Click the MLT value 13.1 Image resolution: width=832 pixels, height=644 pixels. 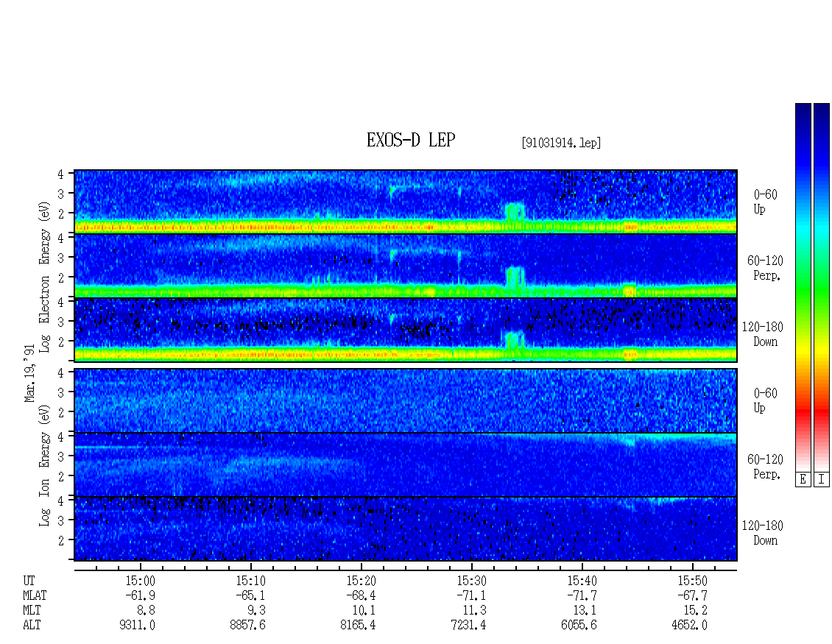click(585, 611)
